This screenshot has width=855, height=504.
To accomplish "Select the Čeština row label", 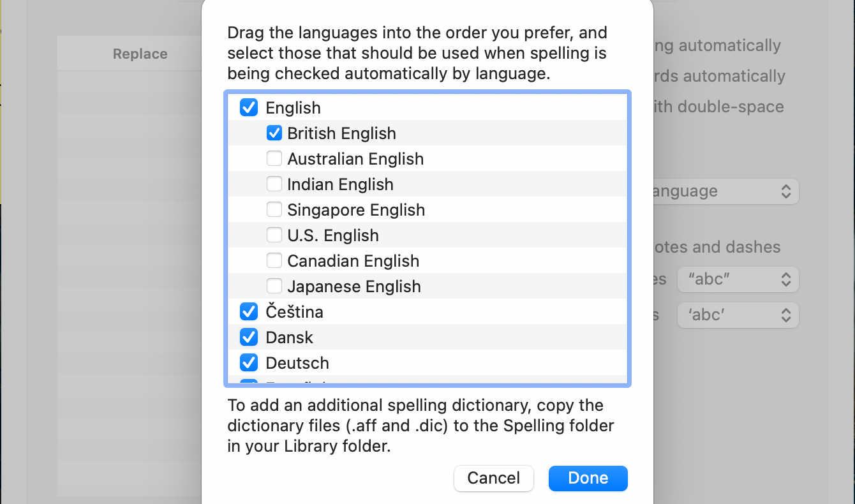I will coord(294,311).
